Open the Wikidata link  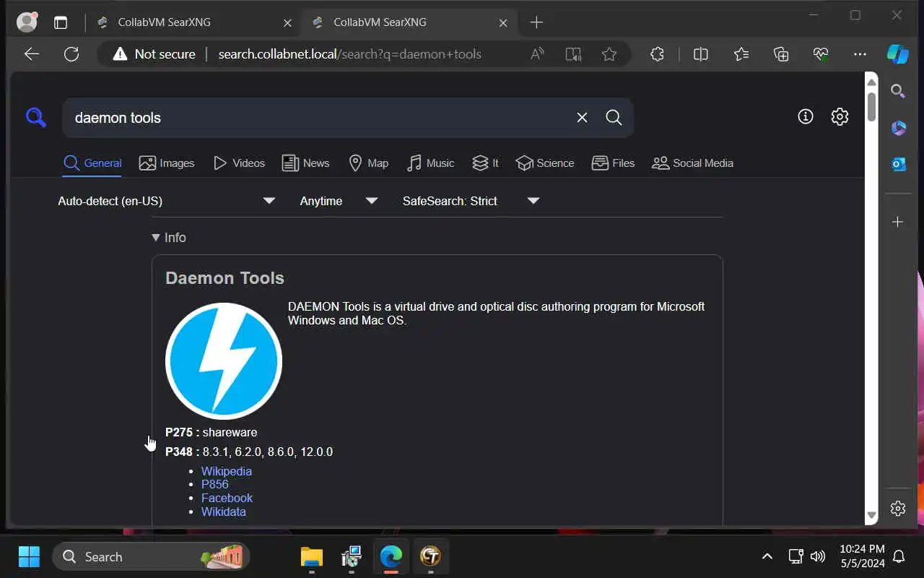[x=224, y=512]
